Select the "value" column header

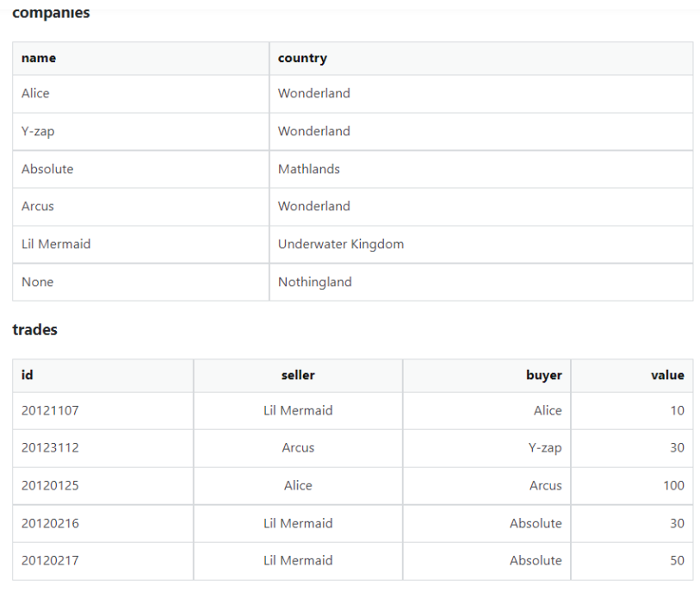[667, 375]
